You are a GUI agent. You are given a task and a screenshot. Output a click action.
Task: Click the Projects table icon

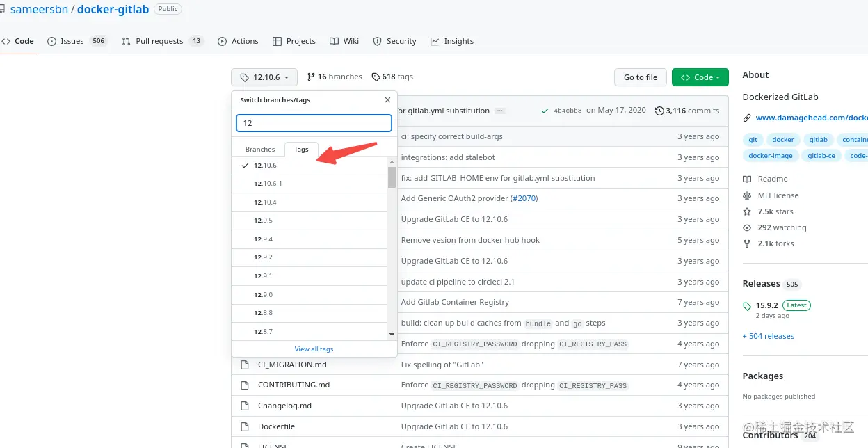coord(277,41)
